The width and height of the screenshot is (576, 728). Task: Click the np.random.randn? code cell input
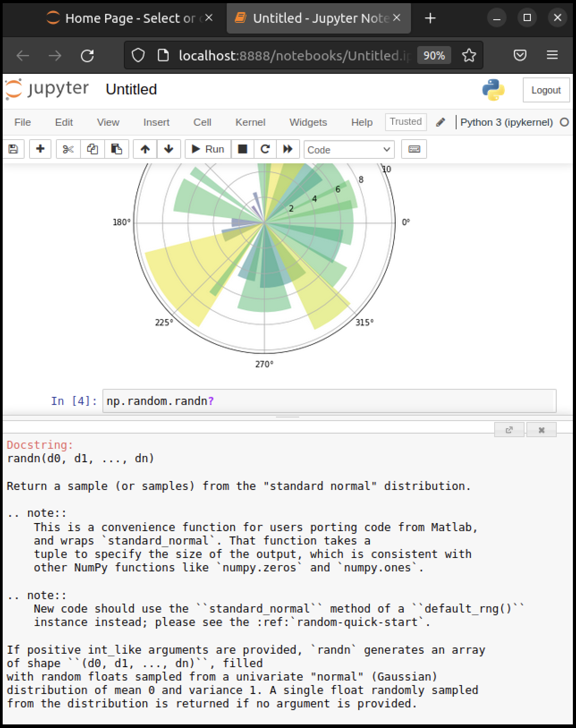[x=329, y=401]
